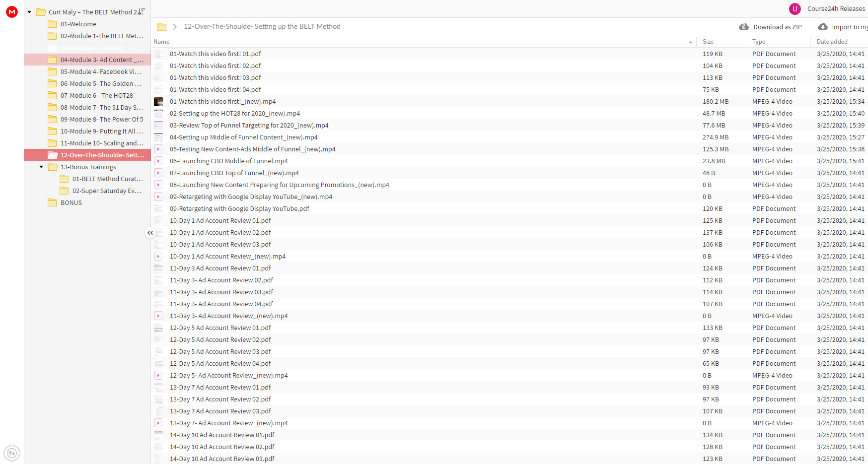
Task: Open the user avatar U icon
Action: [795, 9]
